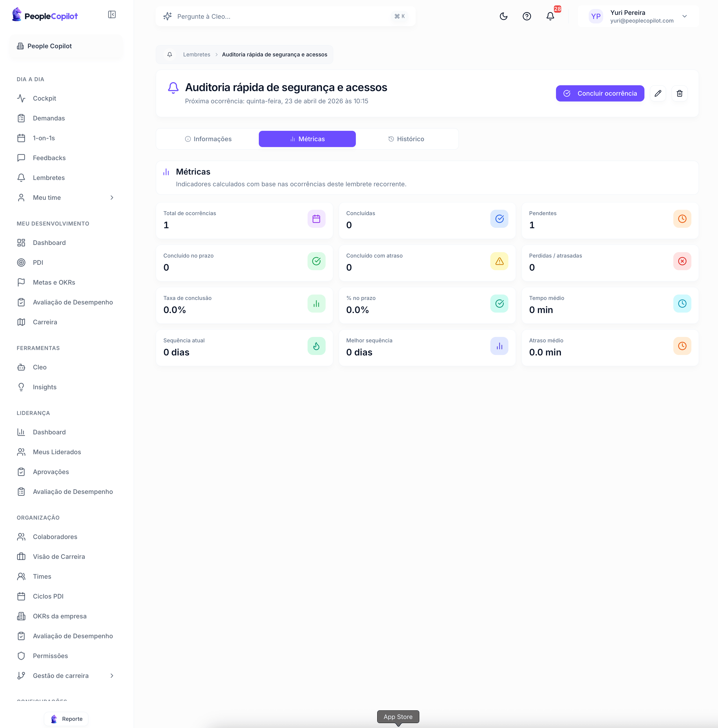Click the Taxa de conclusão value 0.0%
This screenshot has height=728, width=718.
(x=175, y=310)
